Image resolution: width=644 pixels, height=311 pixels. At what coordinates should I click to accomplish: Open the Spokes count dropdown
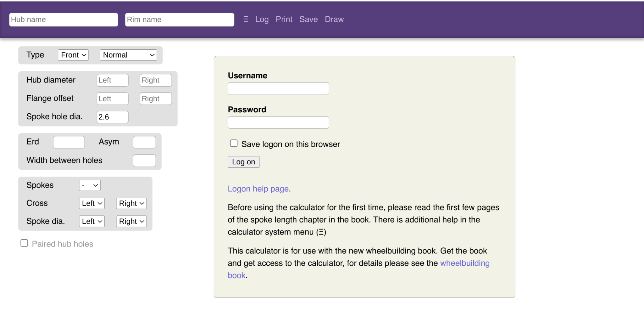90,185
